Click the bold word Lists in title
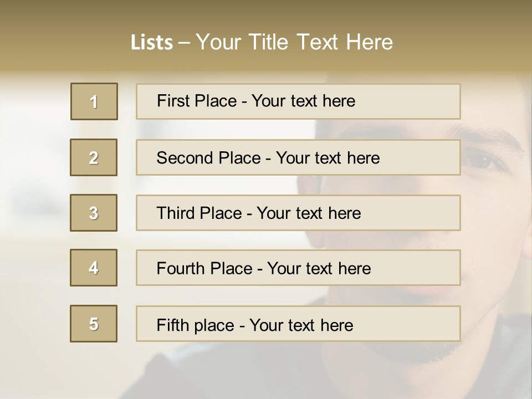Viewport: 532px width, 399px height. tap(152, 43)
